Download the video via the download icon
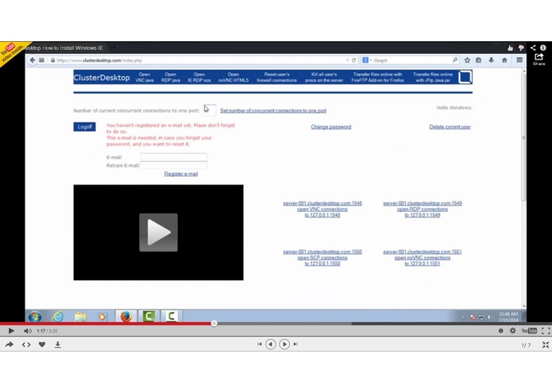The height and width of the screenshot is (392, 552). coord(58,344)
